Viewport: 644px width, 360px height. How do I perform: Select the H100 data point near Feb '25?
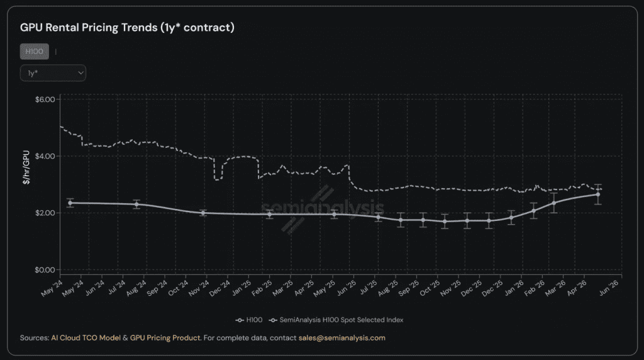coord(269,214)
